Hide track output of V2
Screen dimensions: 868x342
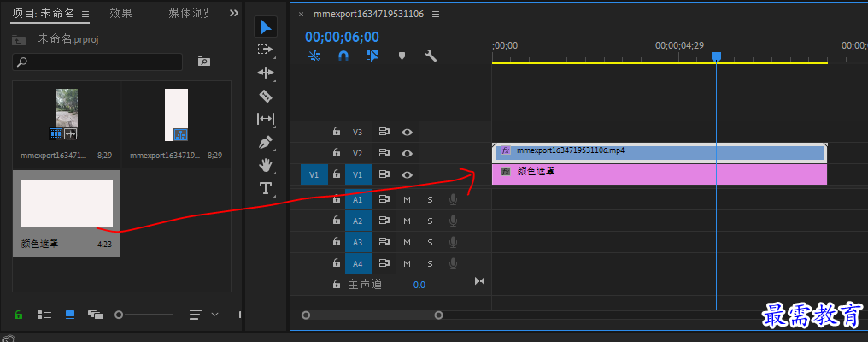408,153
